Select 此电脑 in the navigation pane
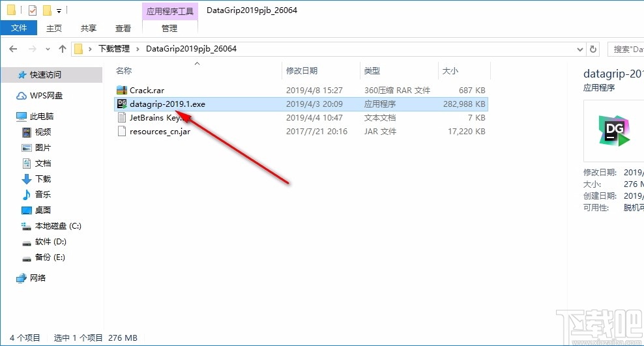The width and height of the screenshot is (644, 346). tap(42, 117)
